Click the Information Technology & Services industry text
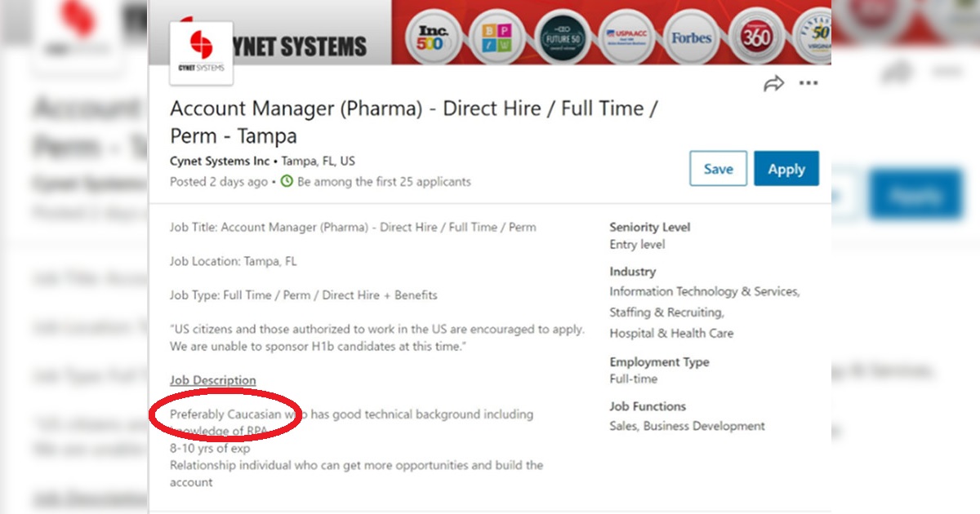The width and height of the screenshot is (980, 514). 705,291
